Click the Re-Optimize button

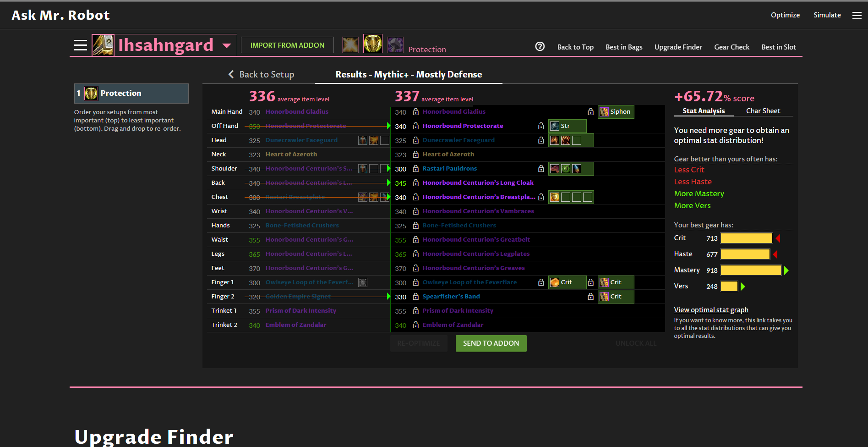[419, 343]
